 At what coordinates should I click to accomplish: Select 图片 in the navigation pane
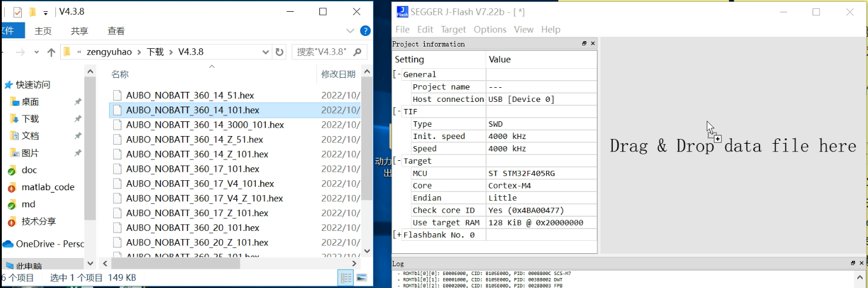pyautogui.click(x=31, y=153)
